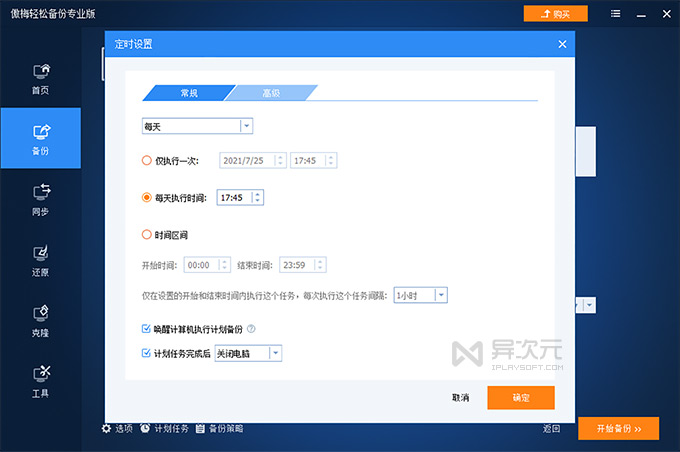
Task: Select the 仅执行一次 radio button
Action: (147, 160)
